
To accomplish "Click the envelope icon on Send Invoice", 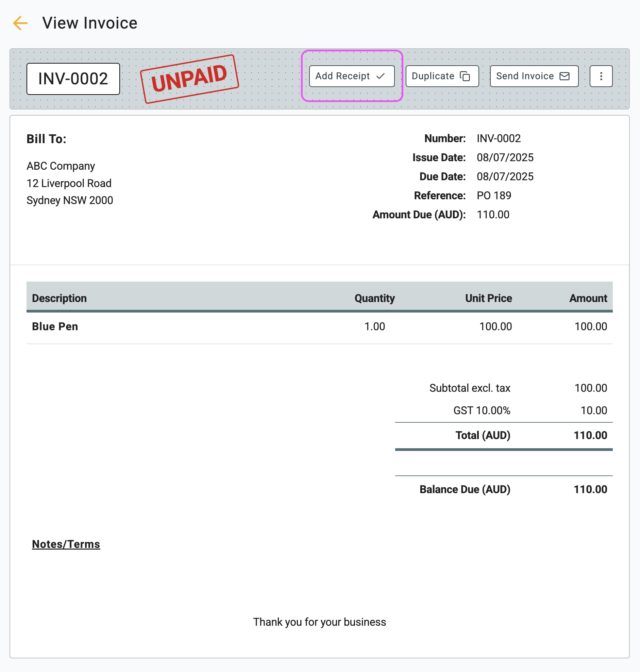I will click(565, 76).
